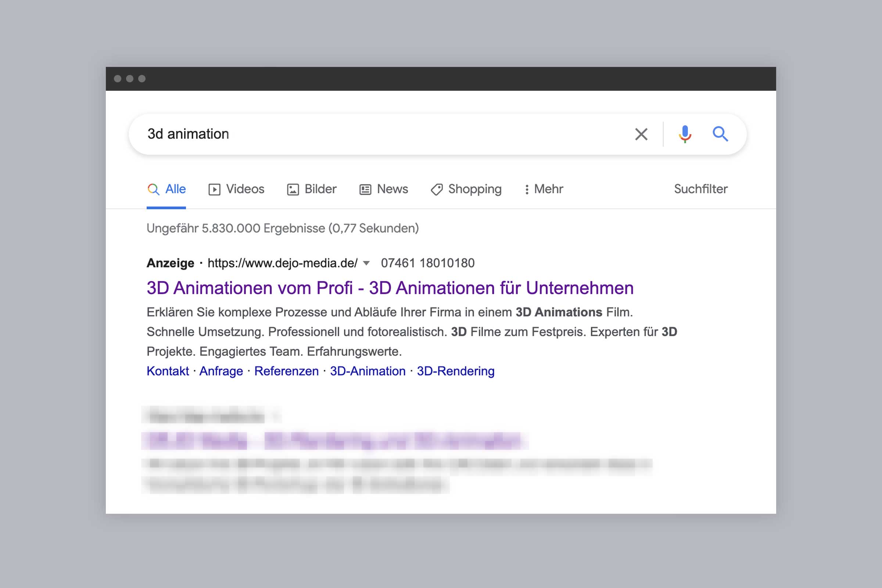Follow the Anfrage sitelink

pos(221,371)
